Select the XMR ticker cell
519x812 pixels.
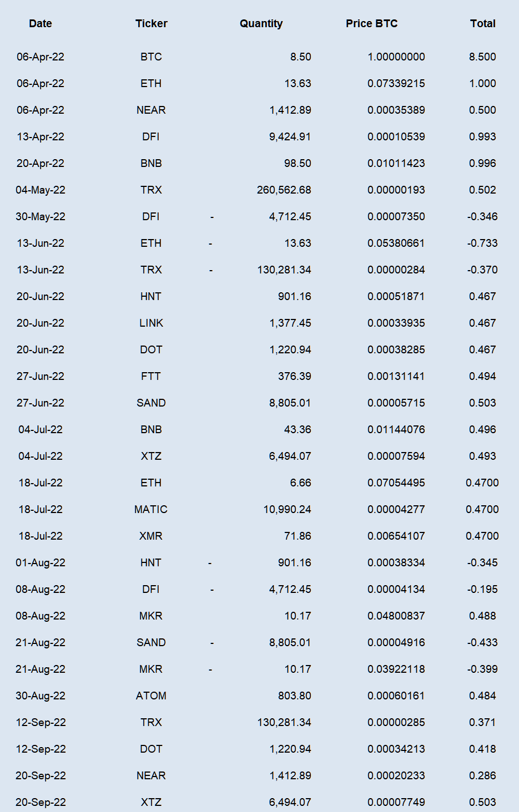click(151, 536)
